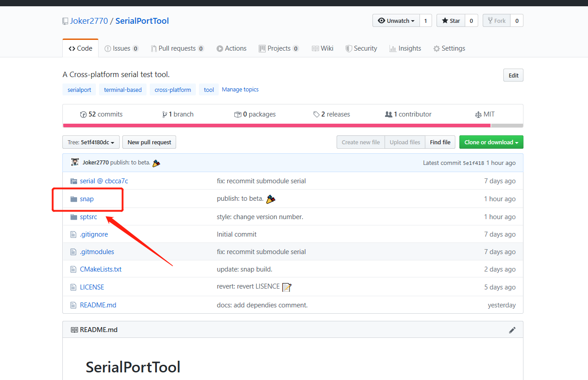The image size is (588, 380).
Task: Click the sptsrc folder icon
Action: click(73, 217)
